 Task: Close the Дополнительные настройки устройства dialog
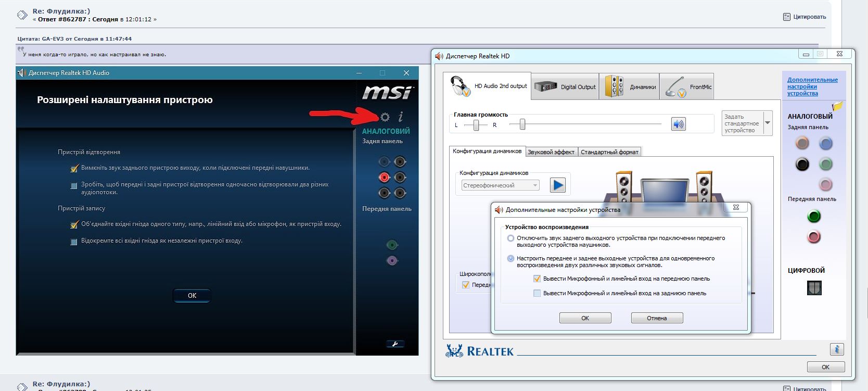736,207
